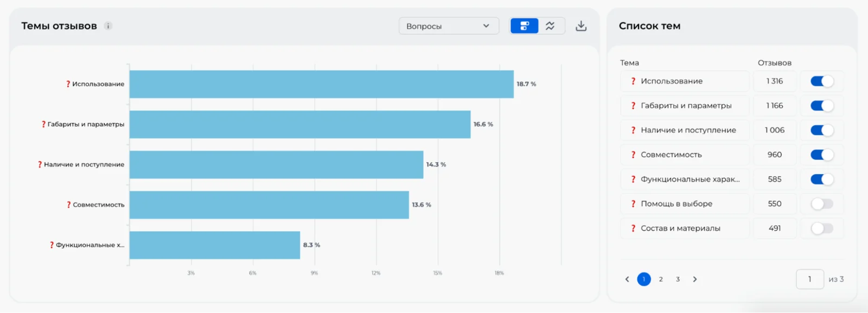The image size is (868, 313).
Task: Click review count 960
Action: (775, 155)
